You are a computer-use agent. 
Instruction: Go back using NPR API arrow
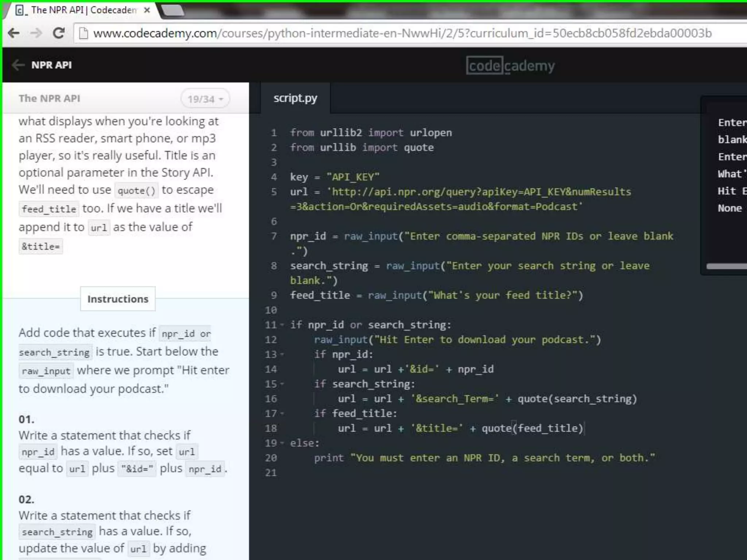pyautogui.click(x=18, y=65)
